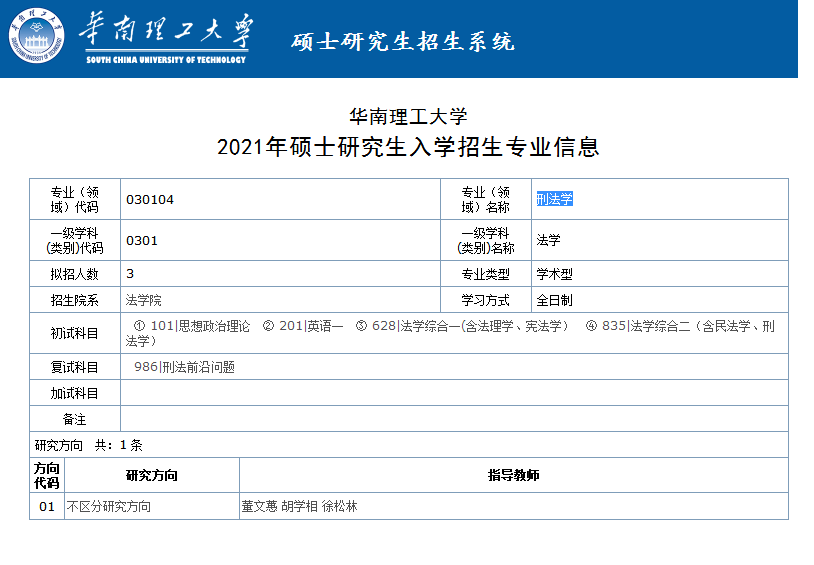Click the 2021年硕士研究生入学招生专业信息 heading
The width and height of the screenshot is (814, 565).
408,147
